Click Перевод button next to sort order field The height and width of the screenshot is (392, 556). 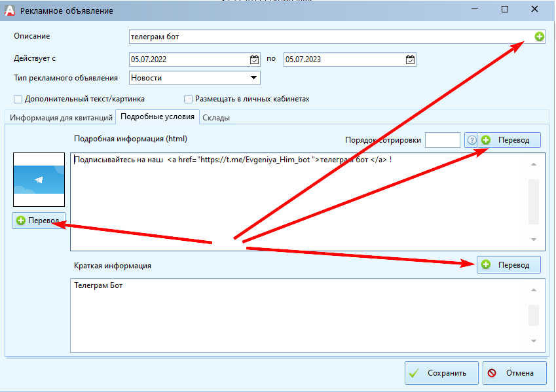click(509, 140)
